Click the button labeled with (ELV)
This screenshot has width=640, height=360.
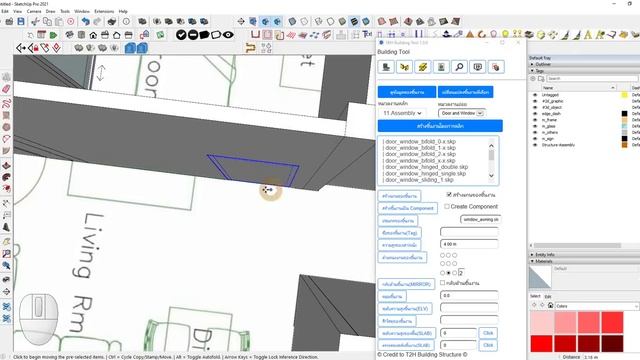405,308
